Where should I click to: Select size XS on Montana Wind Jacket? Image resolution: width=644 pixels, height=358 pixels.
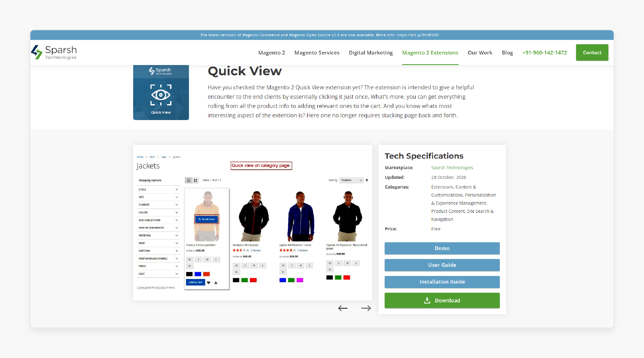(236, 265)
